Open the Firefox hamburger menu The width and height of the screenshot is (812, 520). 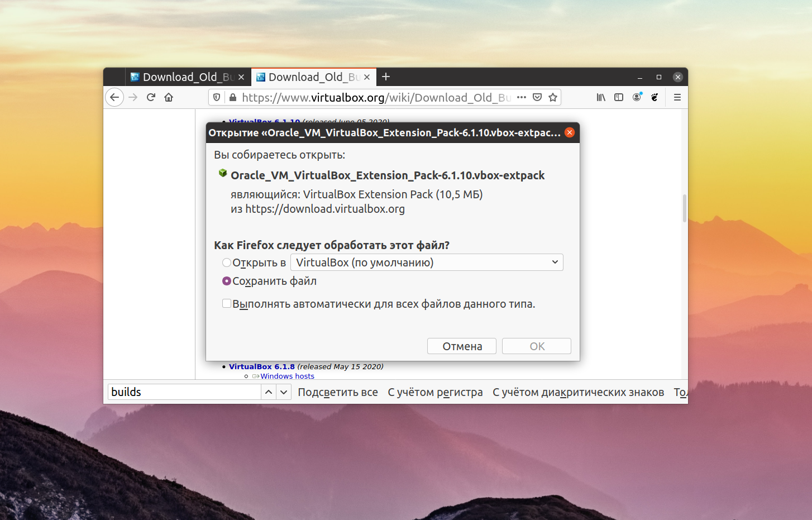click(x=677, y=97)
